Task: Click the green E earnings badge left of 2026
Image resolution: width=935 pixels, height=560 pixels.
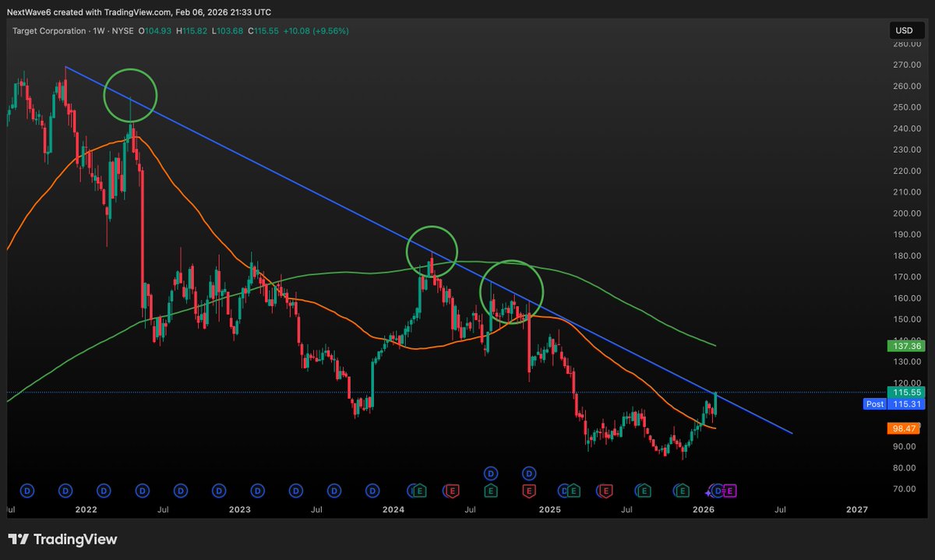Action: click(x=681, y=491)
